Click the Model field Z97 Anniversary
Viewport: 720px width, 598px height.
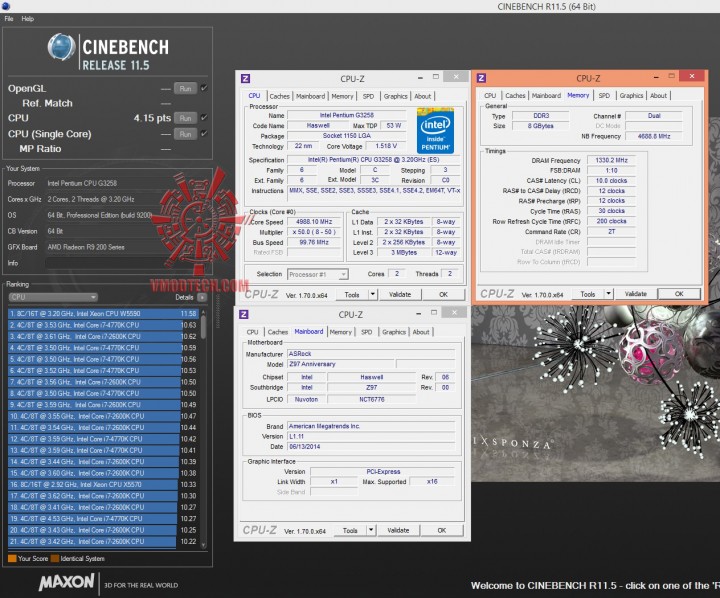pos(341,364)
